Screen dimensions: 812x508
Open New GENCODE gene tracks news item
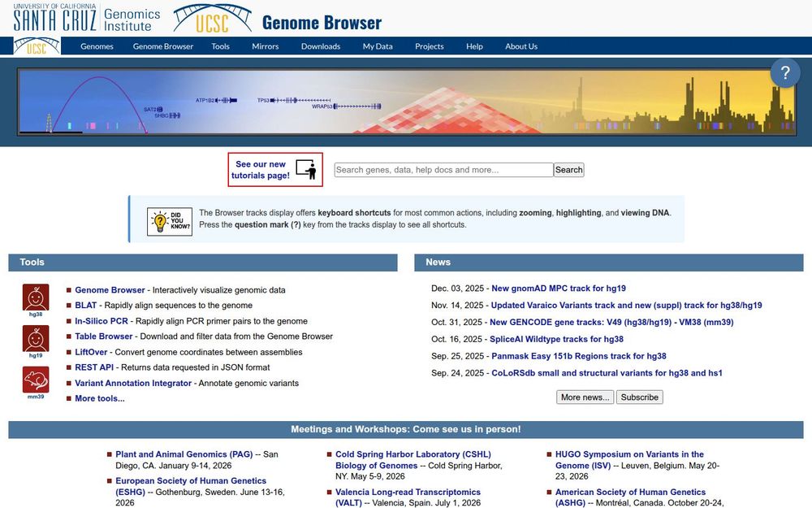[x=611, y=323]
